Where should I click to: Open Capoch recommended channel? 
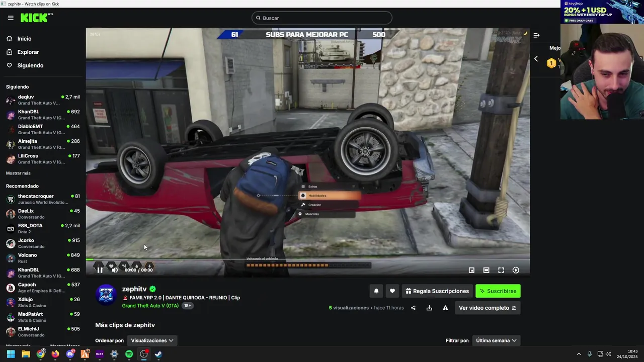pyautogui.click(x=43, y=288)
